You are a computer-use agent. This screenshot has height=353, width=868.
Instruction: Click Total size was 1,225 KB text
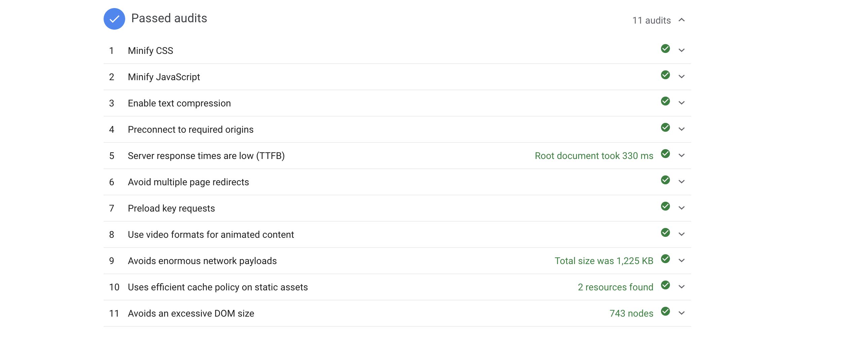604,261
